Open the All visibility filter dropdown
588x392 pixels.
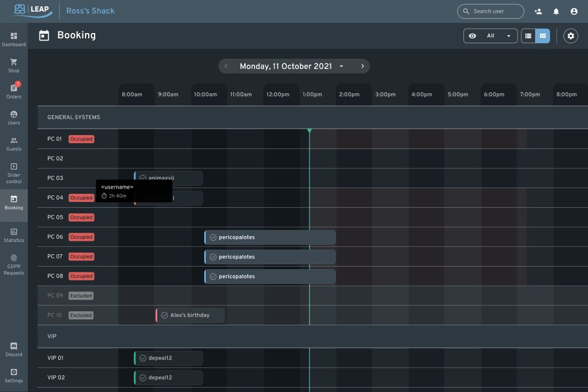pos(491,36)
